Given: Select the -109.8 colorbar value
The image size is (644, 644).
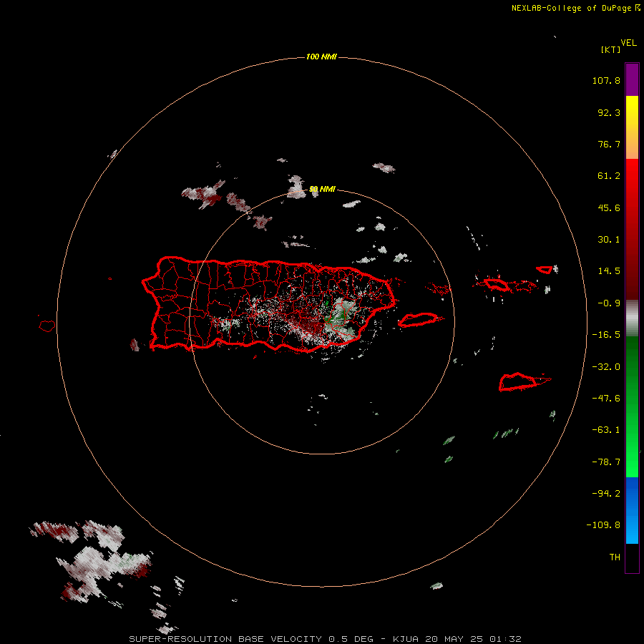Looking at the screenshot, I should pos(603,525).
